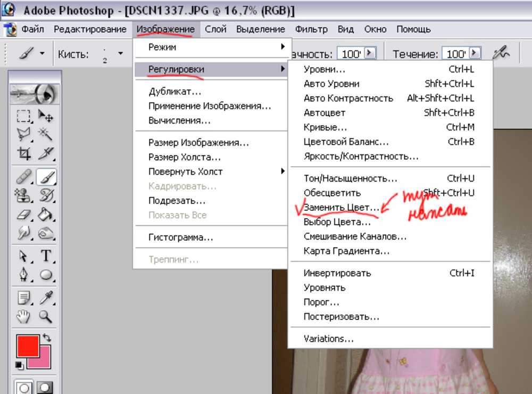The width and height of the screenshot is (532, 394).
Task: Select the Clone Stamp tool
Action: tap(23, 195)
